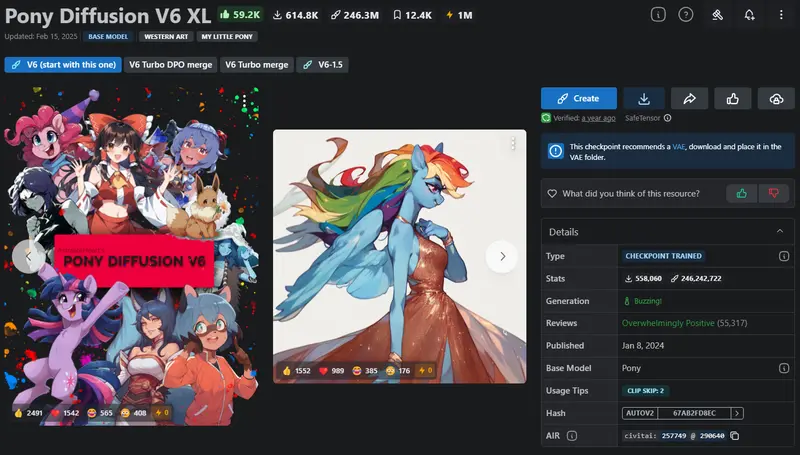Click the CLIP SKIP: 2 badge
Image resolution: width=800 pixels, height=455 pixels.
coord(645,391)
